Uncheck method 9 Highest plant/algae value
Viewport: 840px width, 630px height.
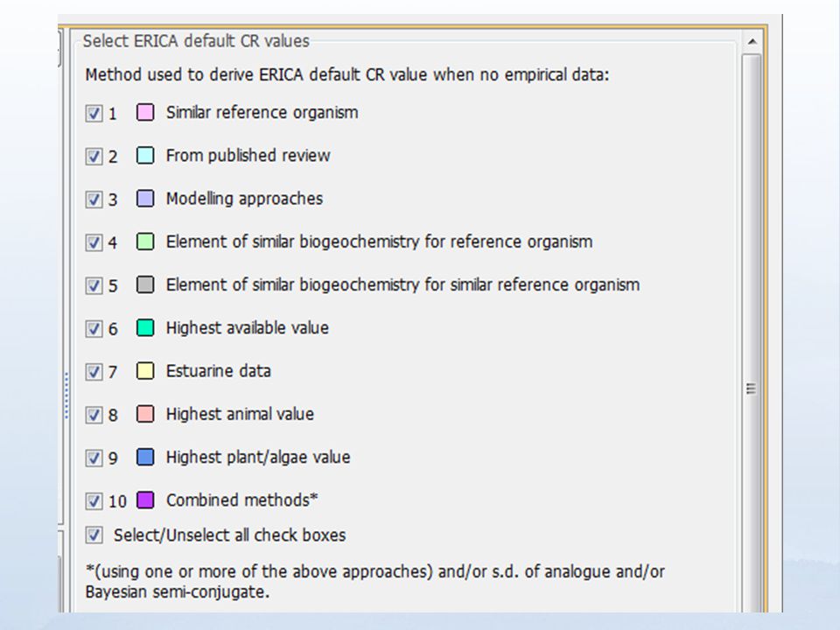click(x=94, y=458)
